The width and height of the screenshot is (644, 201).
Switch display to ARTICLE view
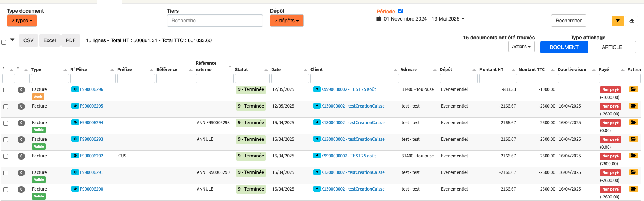612,47
